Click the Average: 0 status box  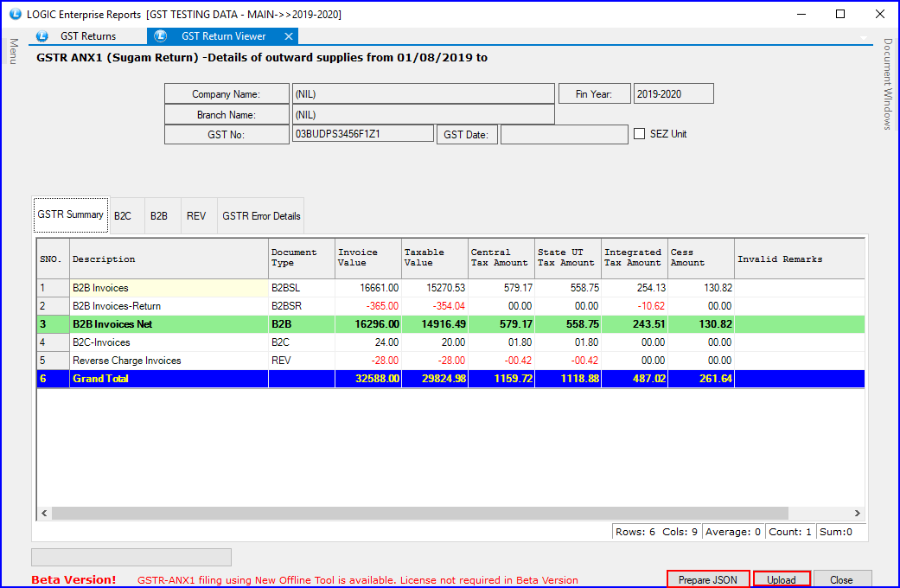tap(733, 532)
